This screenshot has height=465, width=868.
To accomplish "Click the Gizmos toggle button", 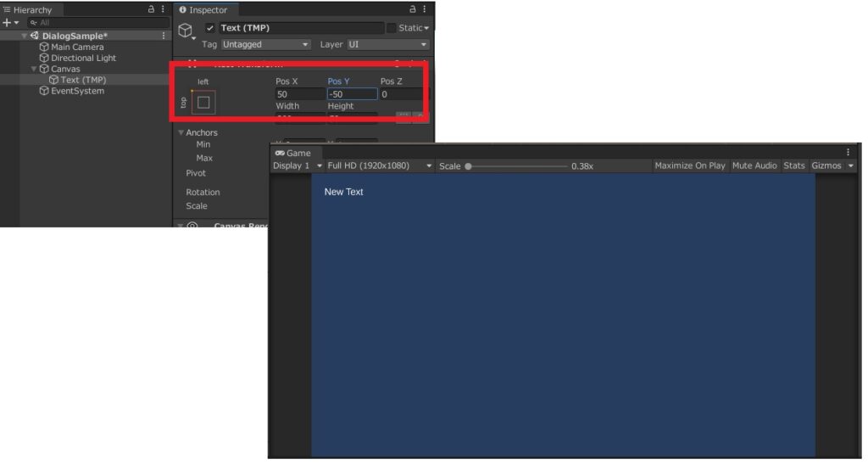I will pos(826,165).
